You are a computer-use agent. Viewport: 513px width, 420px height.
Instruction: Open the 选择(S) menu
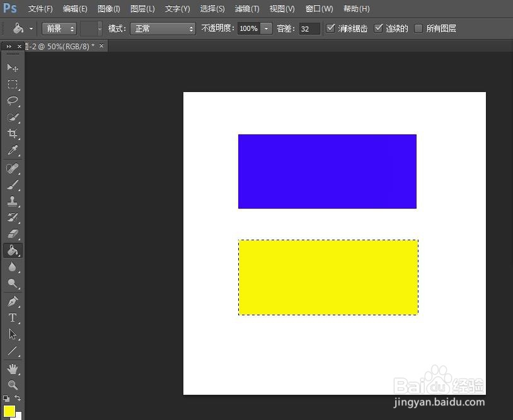click(212, 9)
